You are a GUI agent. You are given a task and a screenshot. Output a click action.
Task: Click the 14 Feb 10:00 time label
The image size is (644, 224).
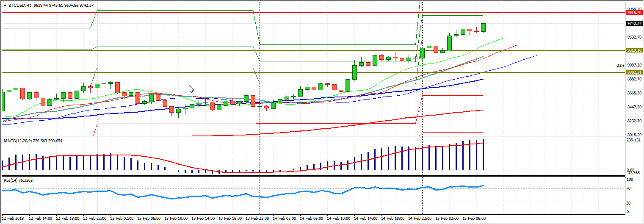338,218
